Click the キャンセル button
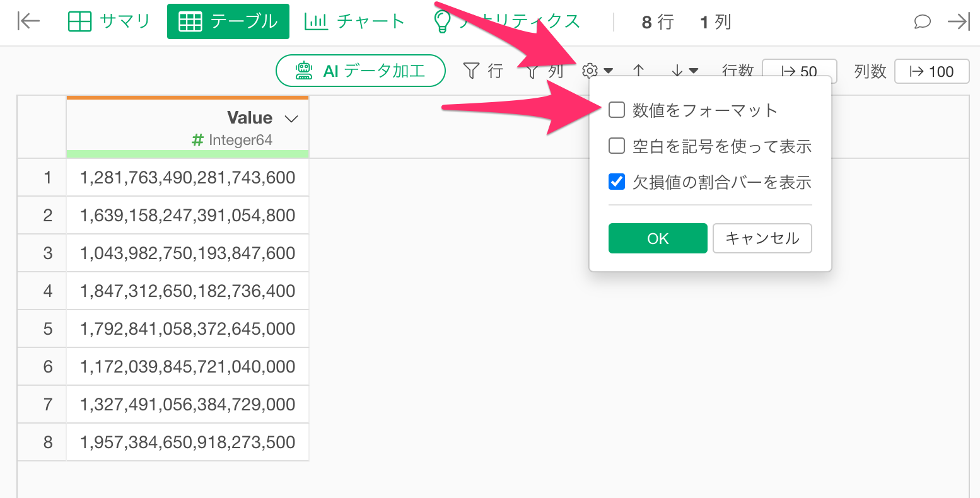 pyautogui.click(x=762, y=238)
